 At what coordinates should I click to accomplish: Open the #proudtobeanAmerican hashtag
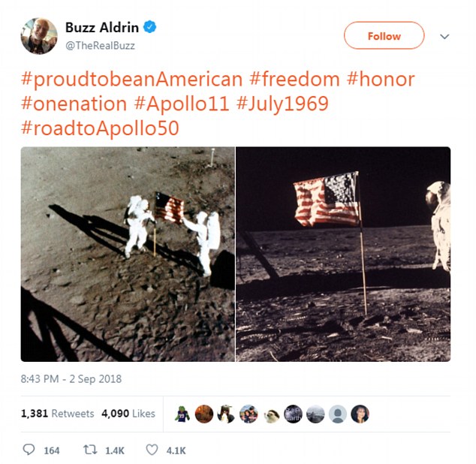tap(131, 80)
